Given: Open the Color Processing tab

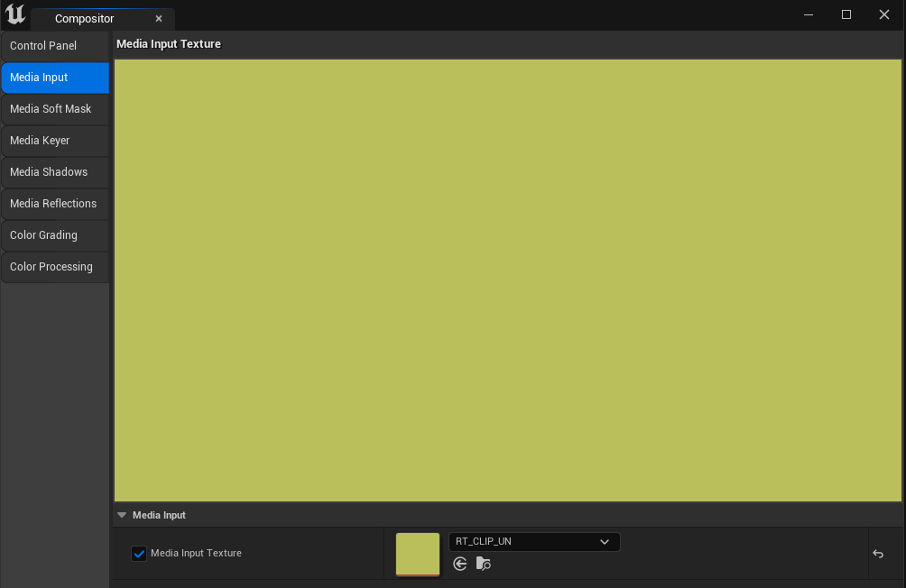Looking at the screenshot, I should [x=54, y=267].
